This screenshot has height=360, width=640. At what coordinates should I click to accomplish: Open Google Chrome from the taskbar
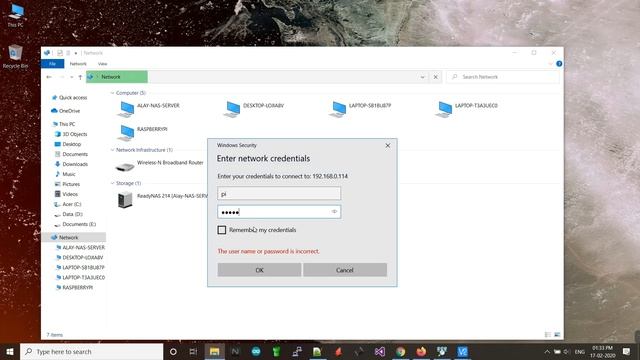coord(400,351)
